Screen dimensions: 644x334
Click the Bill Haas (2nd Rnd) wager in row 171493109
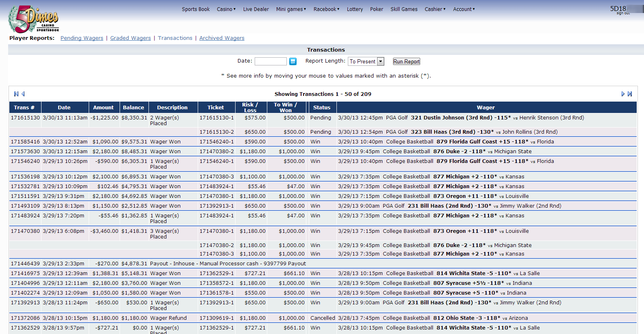pos(450,206)
